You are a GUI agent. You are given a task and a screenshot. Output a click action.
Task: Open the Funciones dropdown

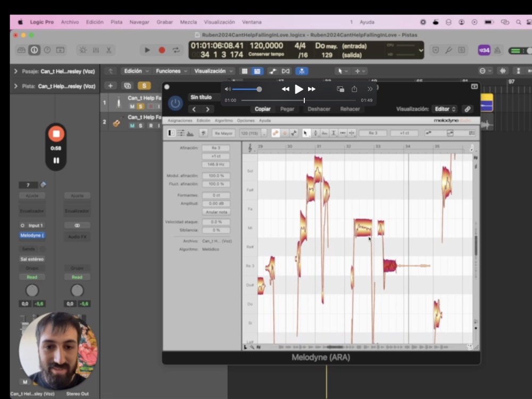[171, 71]
